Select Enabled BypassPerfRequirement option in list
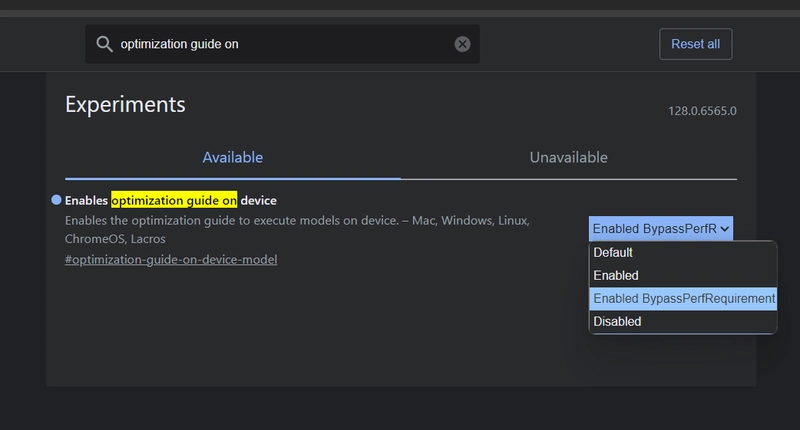Viewport: 800px width, 430px height. 683,298
